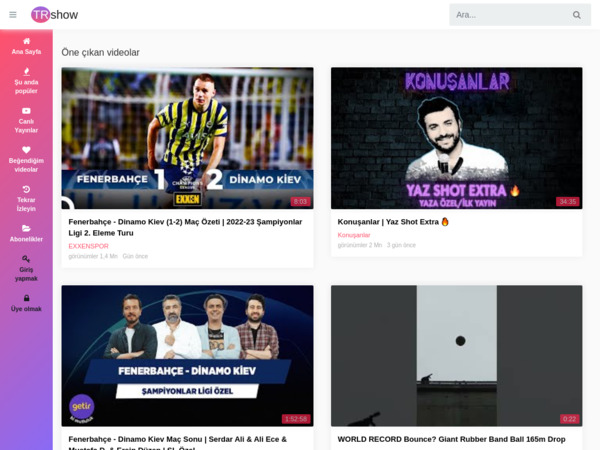The image size is (600, 450).
Task: Click the Öne çıkan videolar heading
Action: [x=101, y=52]
